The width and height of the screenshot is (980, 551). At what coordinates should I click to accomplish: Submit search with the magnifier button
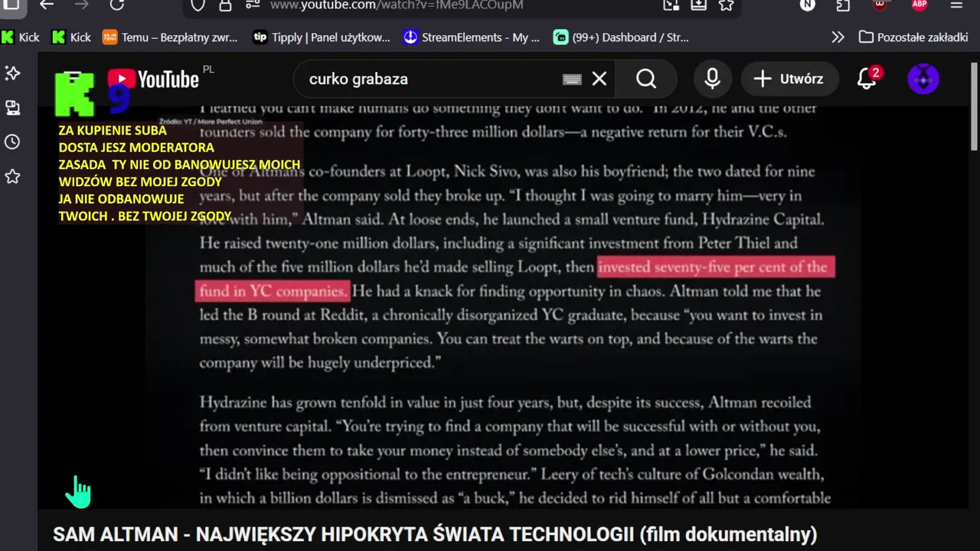646,79
